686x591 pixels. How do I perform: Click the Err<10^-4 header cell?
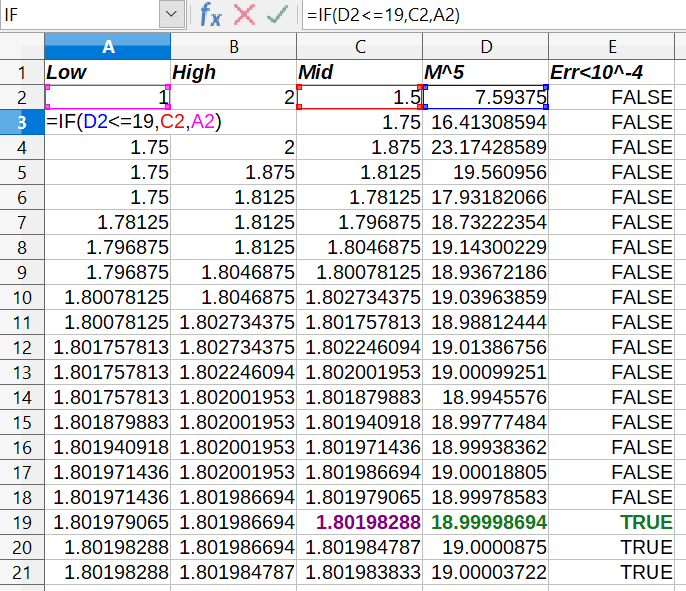(x=612, y=72)
